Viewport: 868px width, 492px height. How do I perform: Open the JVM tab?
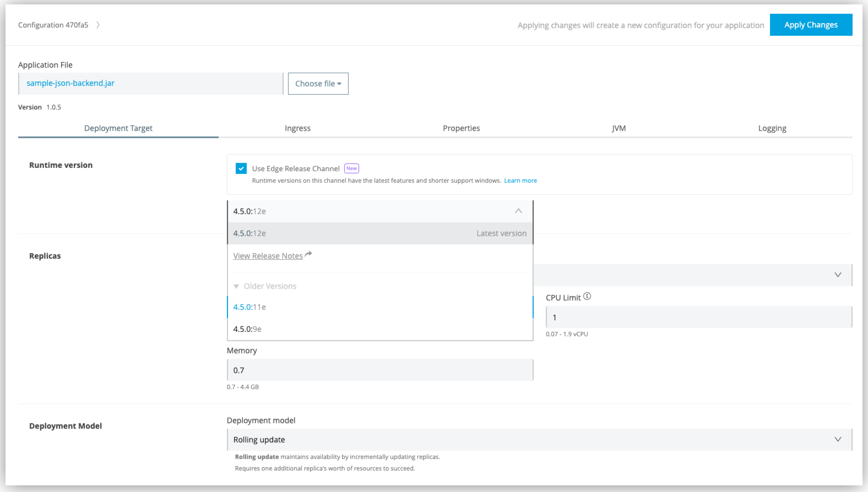point(619,128)
